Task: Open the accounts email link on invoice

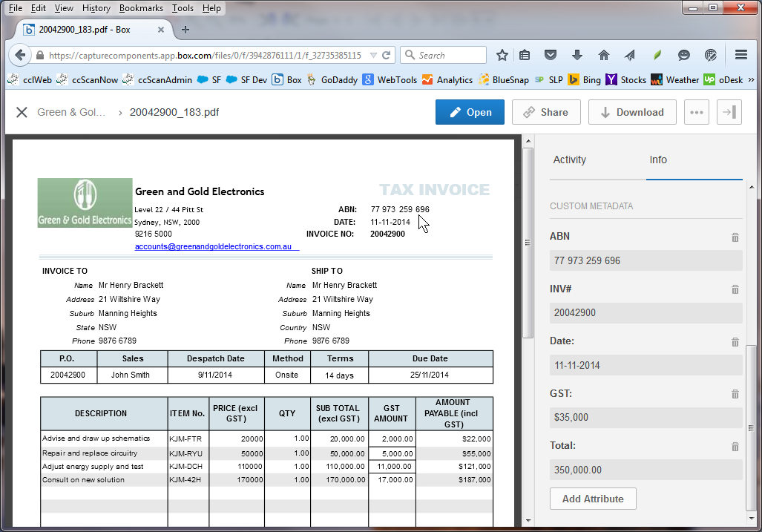Action: [214, 246]
